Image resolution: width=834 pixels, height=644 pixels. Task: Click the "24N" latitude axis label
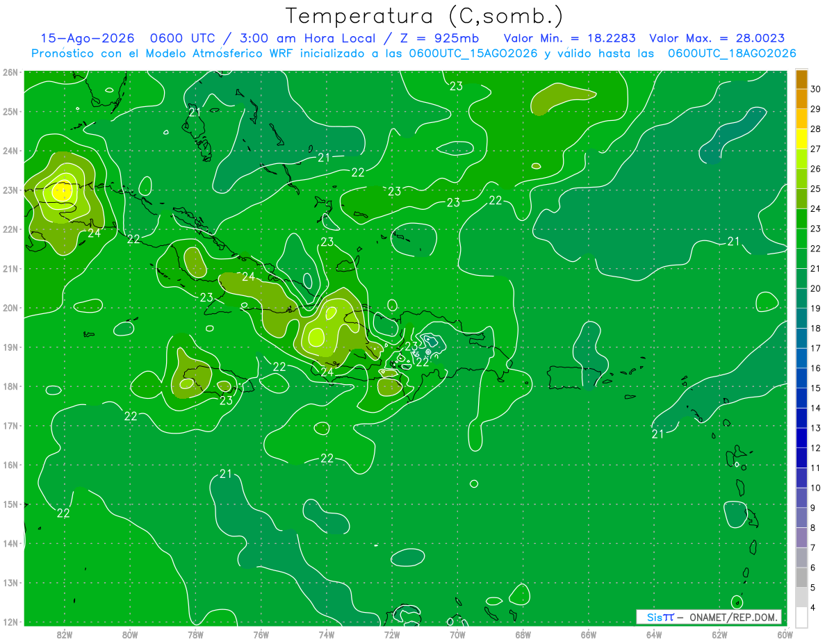click(x=10, y=151)
